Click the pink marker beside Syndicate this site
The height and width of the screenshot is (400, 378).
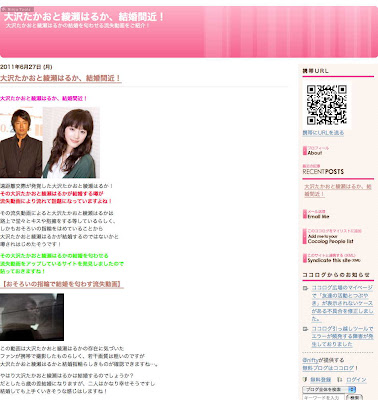click(x=304, y=258)
